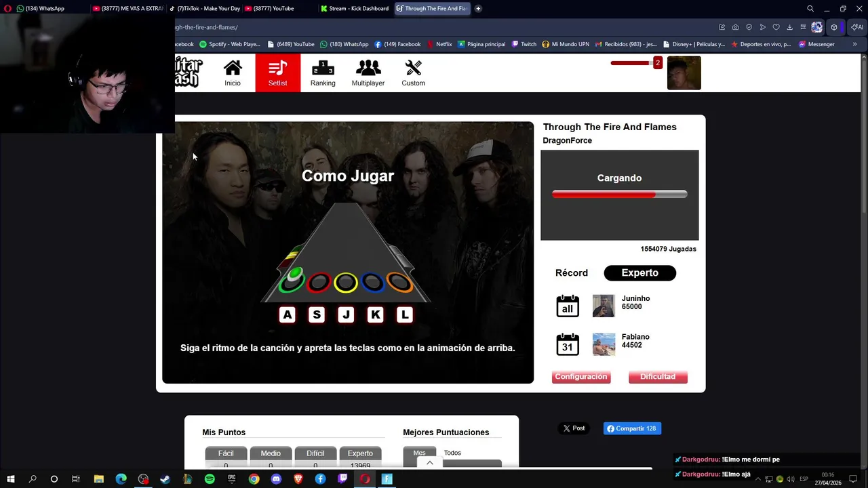
Task: Click the 31-day calendar record icon
Action: (x=568, y=344)
